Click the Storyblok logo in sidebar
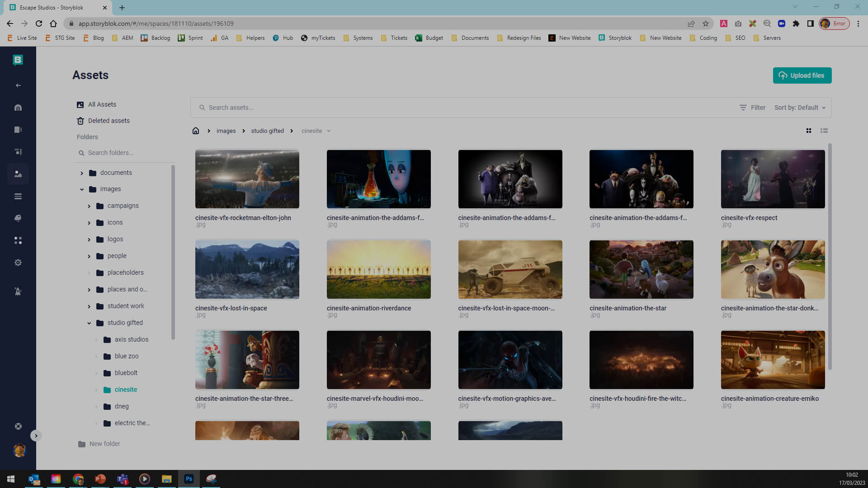 pos(18,60)
